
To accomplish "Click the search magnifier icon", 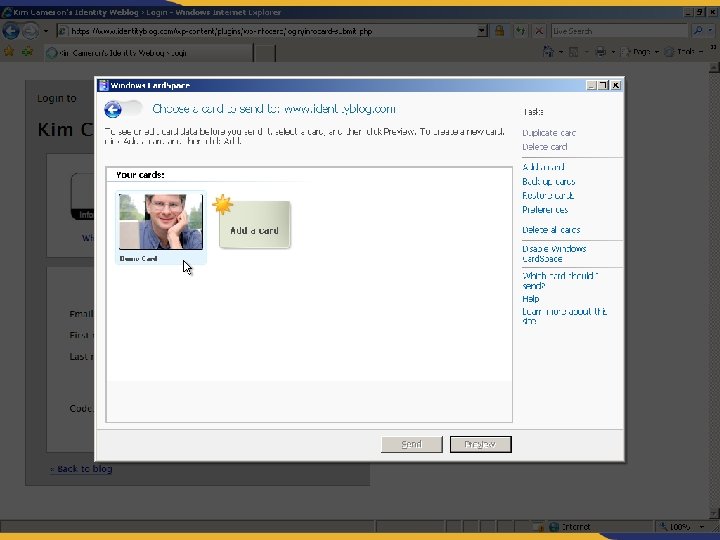I will click(x=698, y=31).
